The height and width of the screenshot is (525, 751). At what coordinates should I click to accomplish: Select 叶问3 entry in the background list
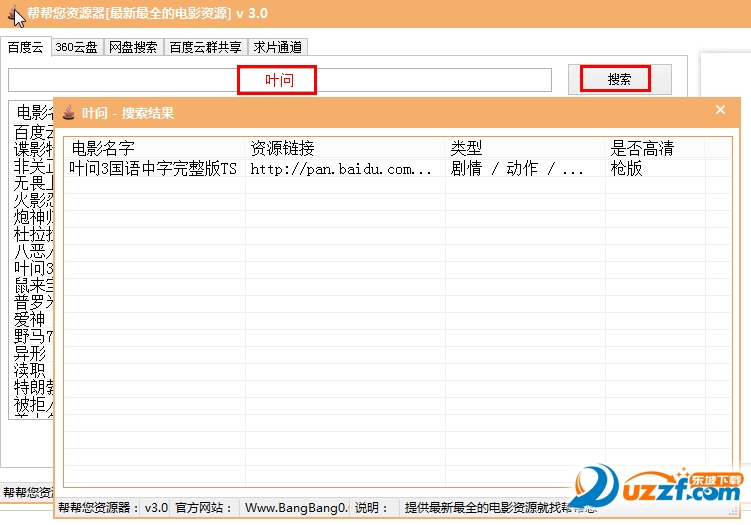(33, 269)
